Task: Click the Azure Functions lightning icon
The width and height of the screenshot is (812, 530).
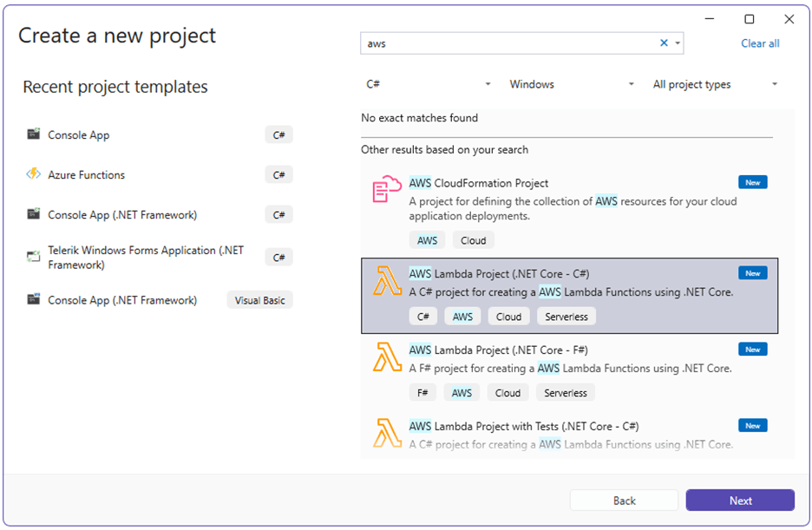Action: [x=33, y=174]
